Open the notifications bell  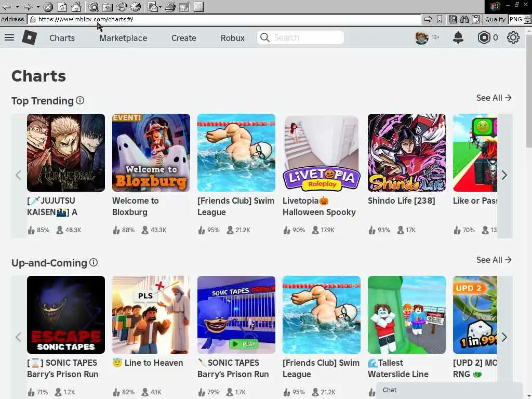[458, 37]
